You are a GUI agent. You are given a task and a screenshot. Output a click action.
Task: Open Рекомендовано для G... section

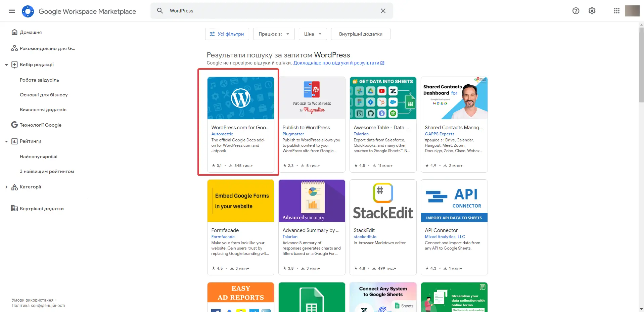tap(44, 48)
